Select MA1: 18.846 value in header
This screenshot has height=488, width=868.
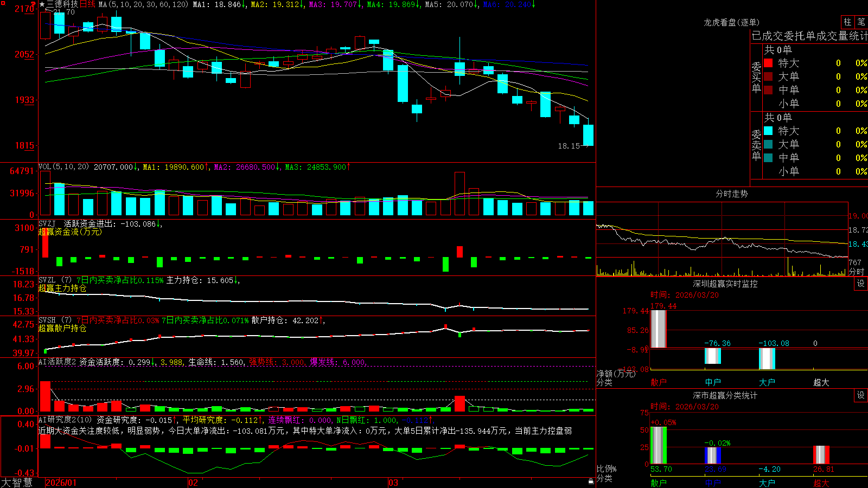[219, 4]
